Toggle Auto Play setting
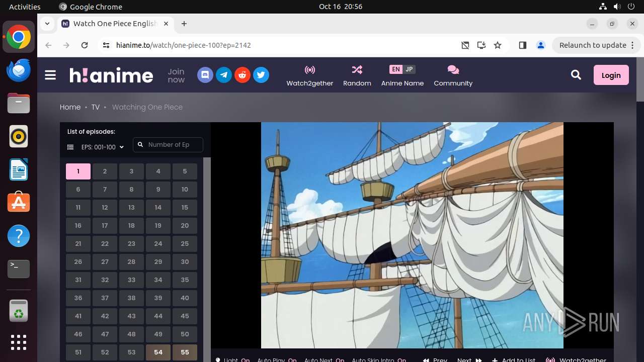 pos(277,360)
